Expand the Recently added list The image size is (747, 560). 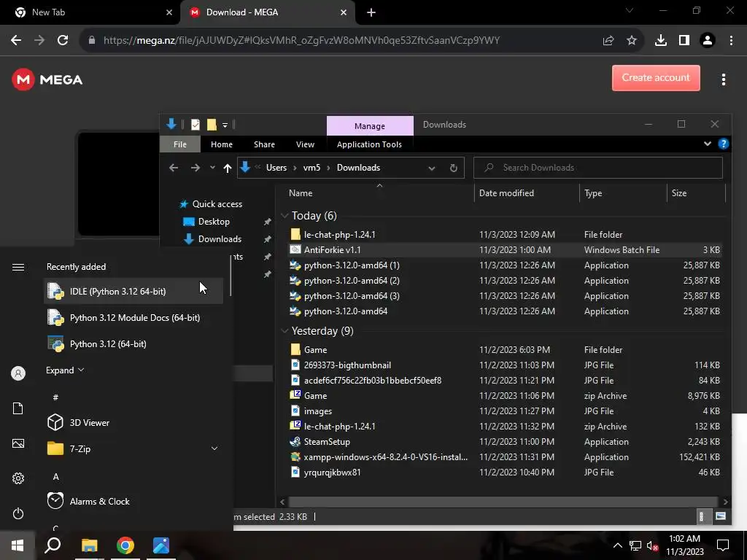point(65,370)
